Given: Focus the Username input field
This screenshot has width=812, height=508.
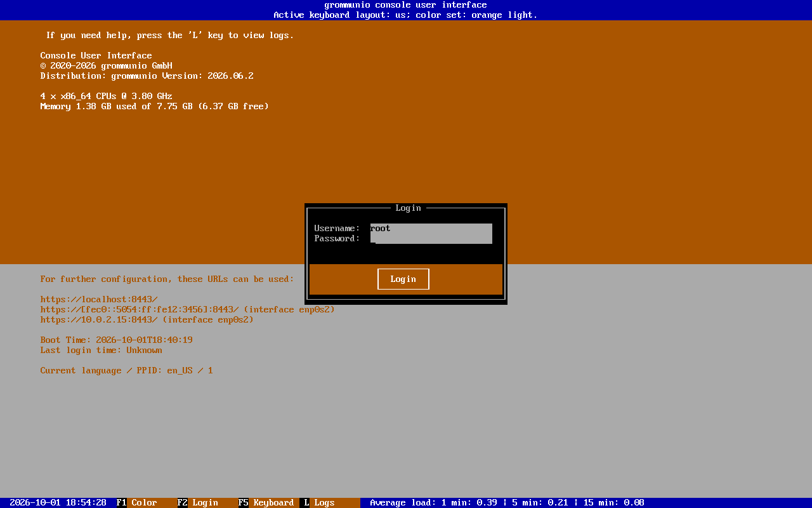Looking at the screenshot, I should click(431, 229).
